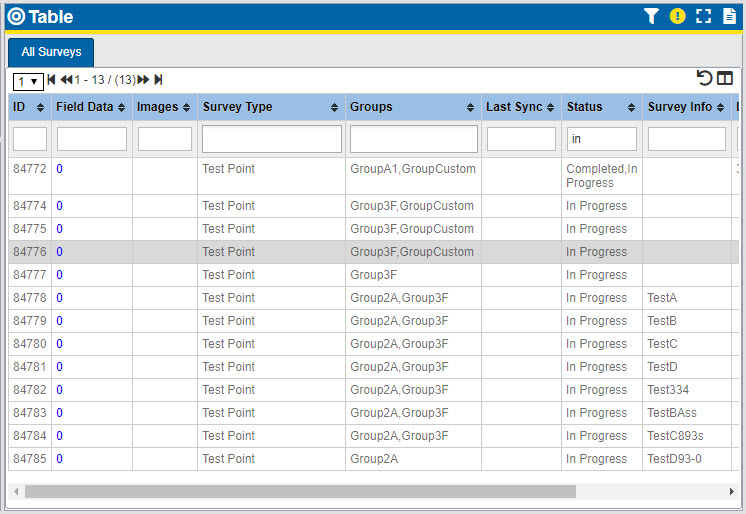Click the Status filter containing 'in'

(602, 139)
